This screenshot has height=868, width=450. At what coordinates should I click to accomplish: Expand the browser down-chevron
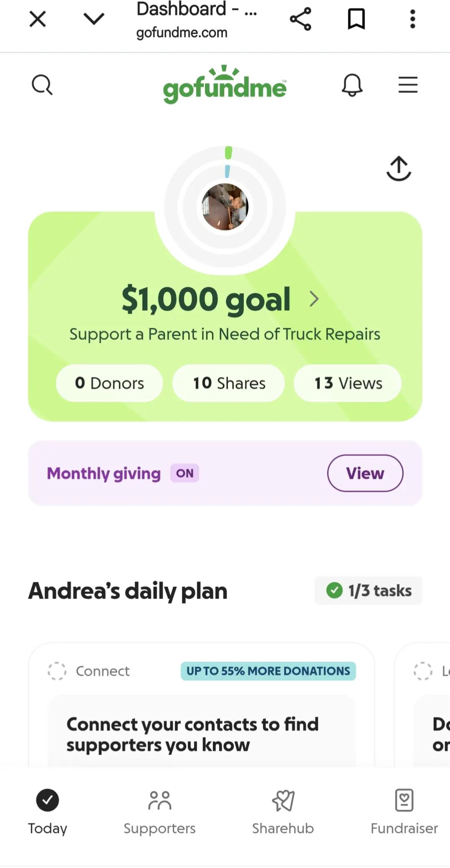(94, 19)
